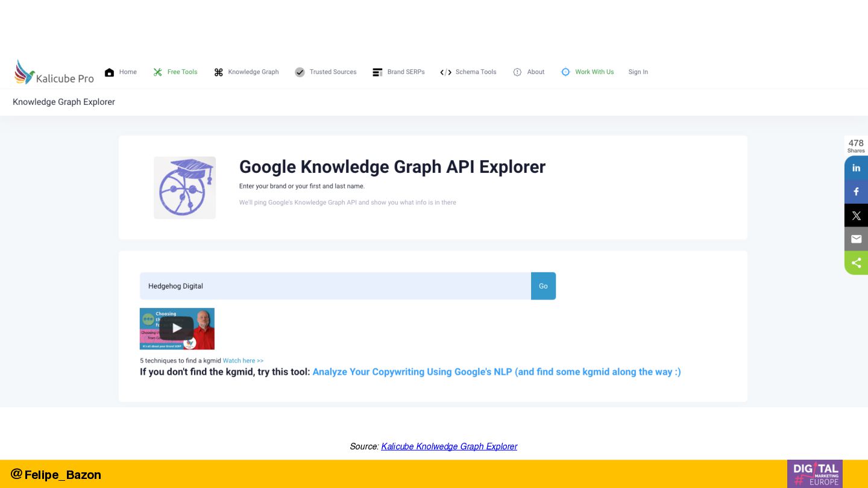The width and height of the screenshot is (868, 488).
Task: Click the Digital Marketing Europe logo
Action: 815,474
